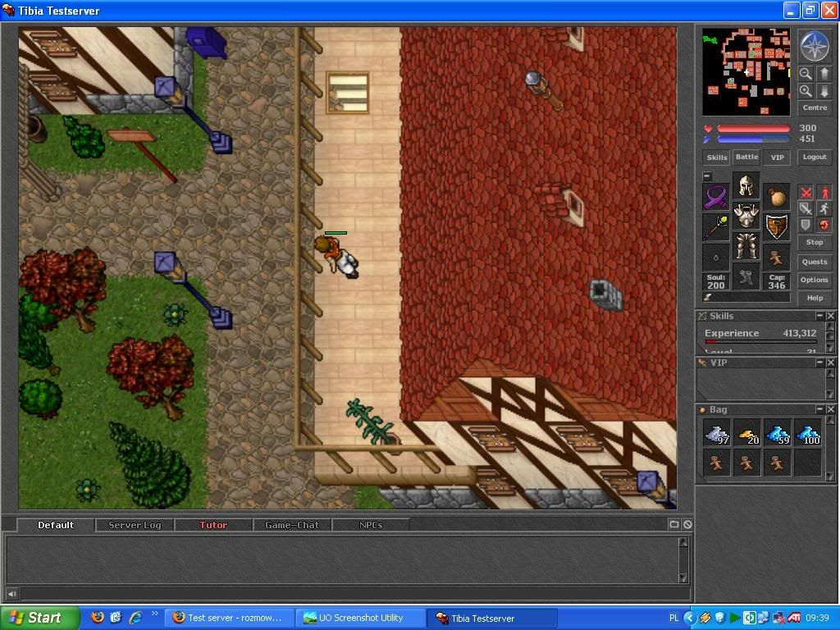The height and width of the screenshot is (630, 840).
Task: Select the shield equipment slot
Action: coord(777,227)
